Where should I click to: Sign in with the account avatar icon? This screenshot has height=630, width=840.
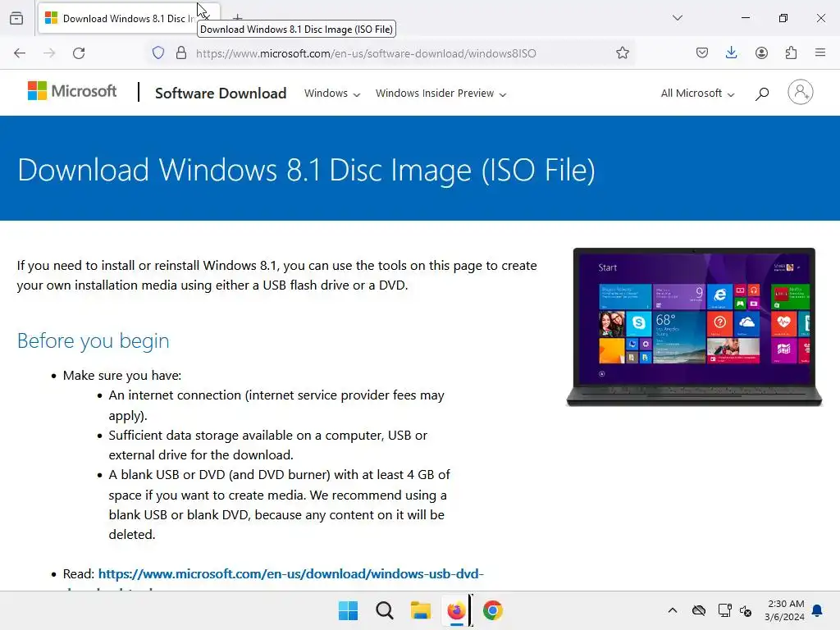[801, 92]
